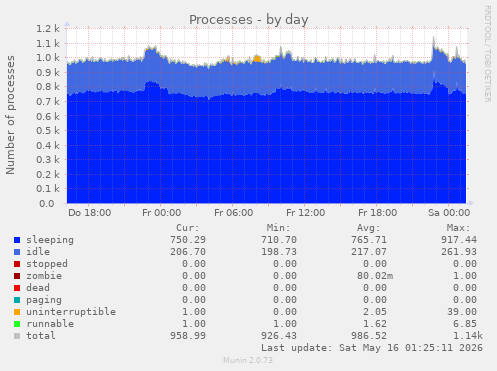Click the 'Fr 18:00' x-axis label
The height and width of the screenshot is (371, 497).
tap(378, 213)
